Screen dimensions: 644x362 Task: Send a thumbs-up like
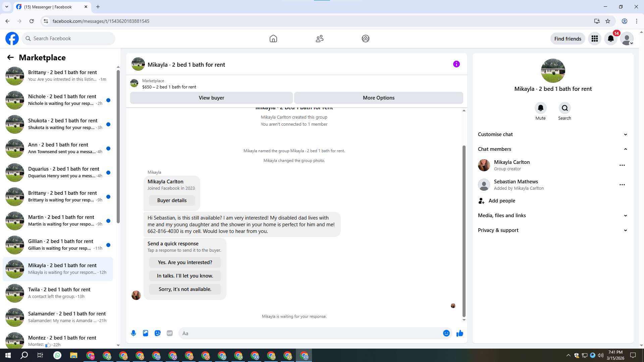tap(460, 333)
